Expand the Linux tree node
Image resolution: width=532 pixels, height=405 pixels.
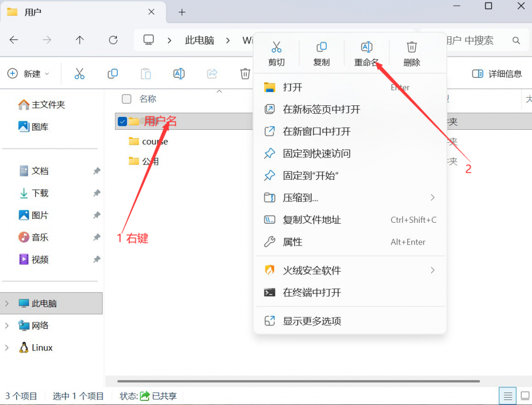tap(7, 348)
